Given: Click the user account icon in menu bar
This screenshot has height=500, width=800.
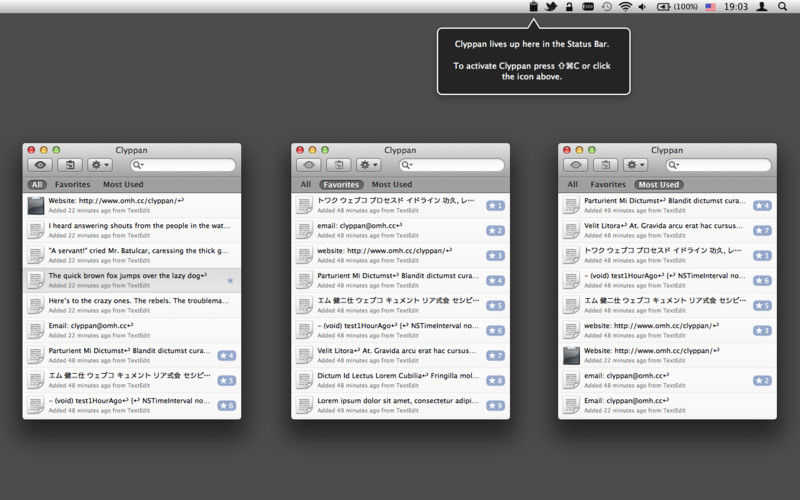Looking at the screenshot, I should (x=762, y=7).
